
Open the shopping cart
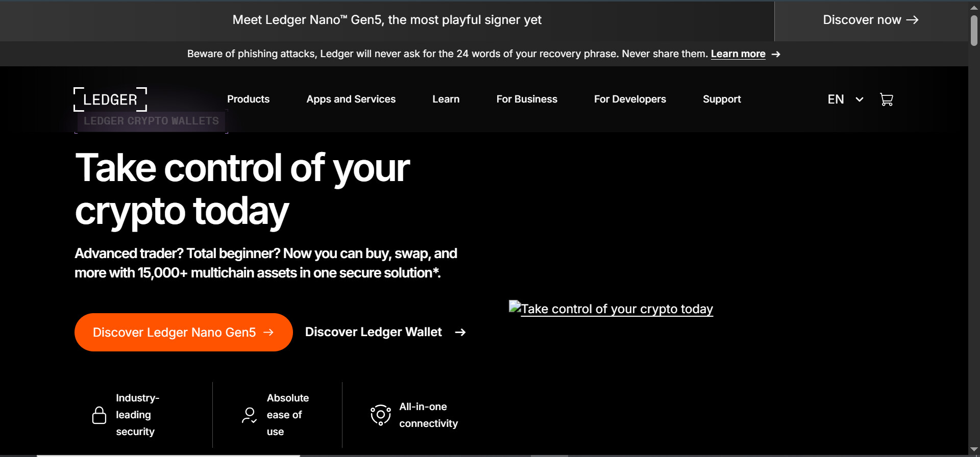[x=887, y=99]
